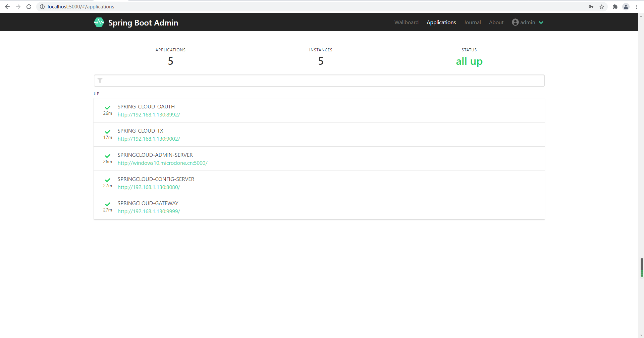Select SPRINGCLOUD-CONFIG-SERVER application name
The height and width of the screenshot is (338, 644).
(156, 179)
